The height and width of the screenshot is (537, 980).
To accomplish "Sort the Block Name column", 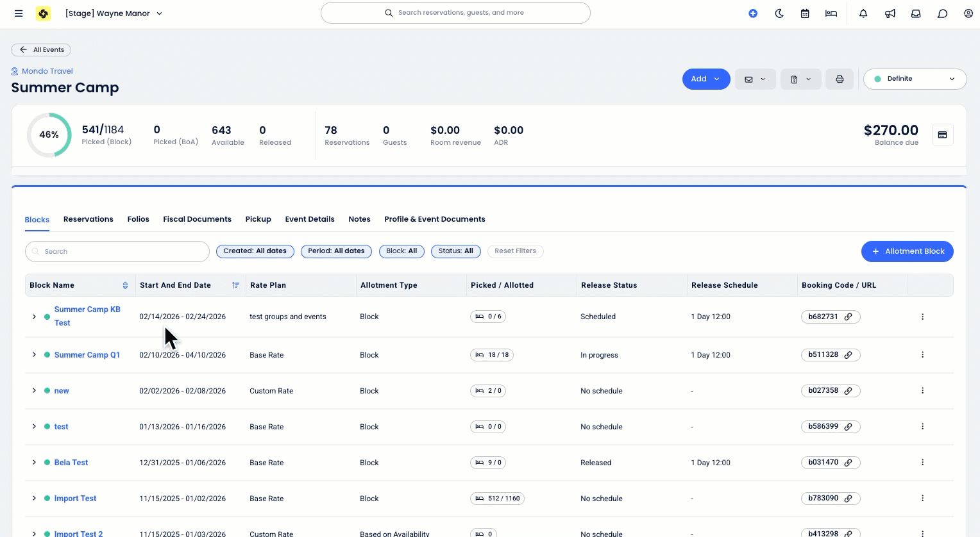I will point(125,285).
